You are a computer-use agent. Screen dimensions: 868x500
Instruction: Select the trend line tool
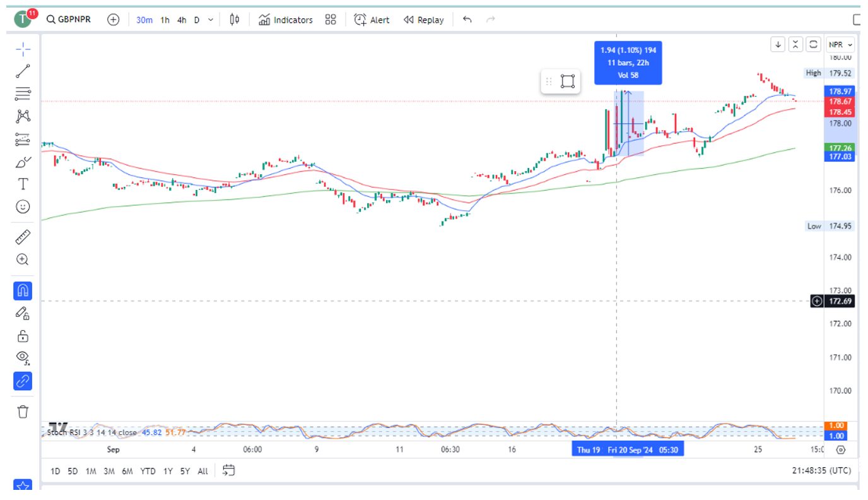pyautogui.click(x=23, y=71)
